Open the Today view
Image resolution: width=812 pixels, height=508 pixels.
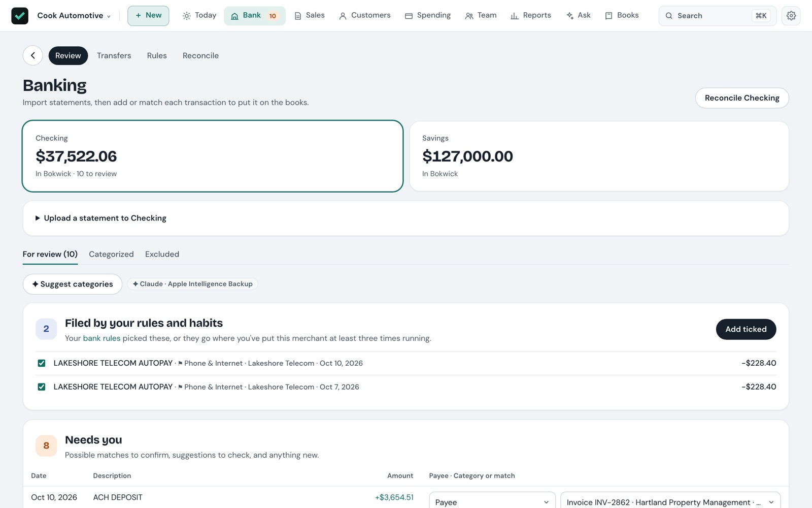point(199,16)
